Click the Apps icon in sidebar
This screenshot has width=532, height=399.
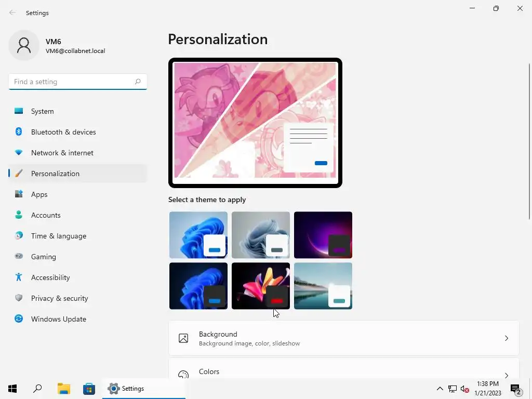19,194
